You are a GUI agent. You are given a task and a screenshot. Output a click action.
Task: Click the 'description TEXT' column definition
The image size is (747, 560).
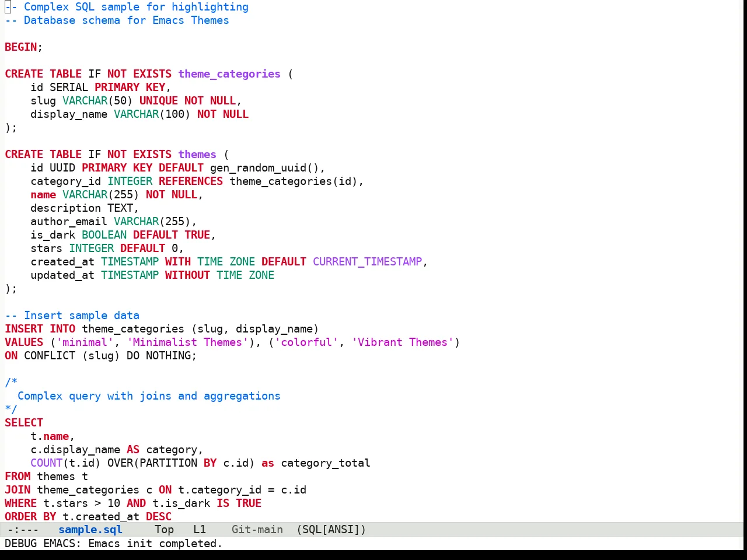coord(85,208)
